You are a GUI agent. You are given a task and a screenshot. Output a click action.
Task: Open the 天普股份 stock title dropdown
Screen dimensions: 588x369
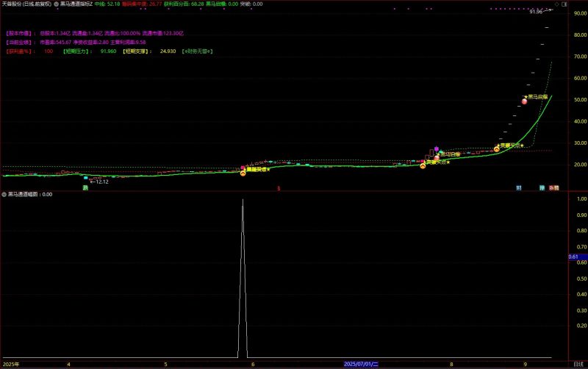(x=26, y=4)
